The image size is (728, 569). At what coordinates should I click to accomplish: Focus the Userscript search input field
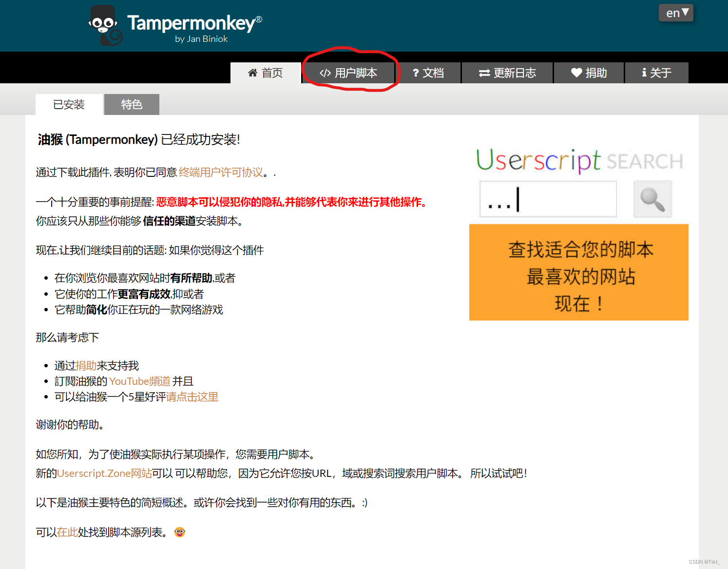[548, 199]
